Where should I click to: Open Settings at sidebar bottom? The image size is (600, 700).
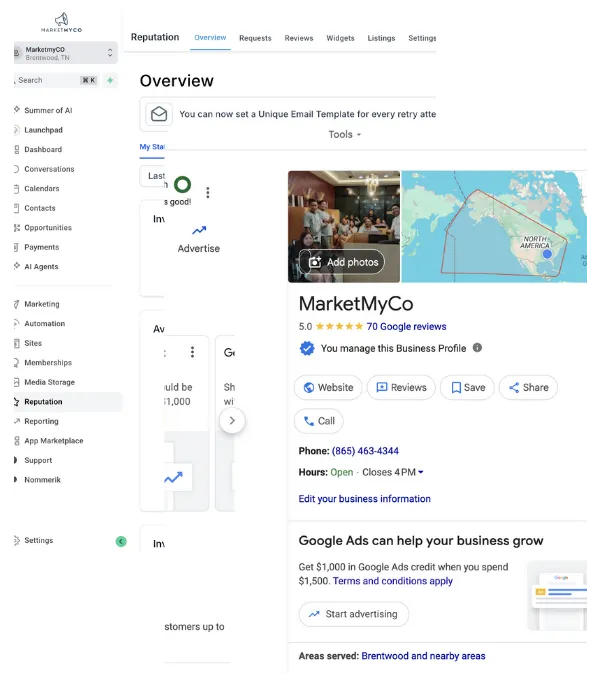pyautogui.click(x=38, y=541)
